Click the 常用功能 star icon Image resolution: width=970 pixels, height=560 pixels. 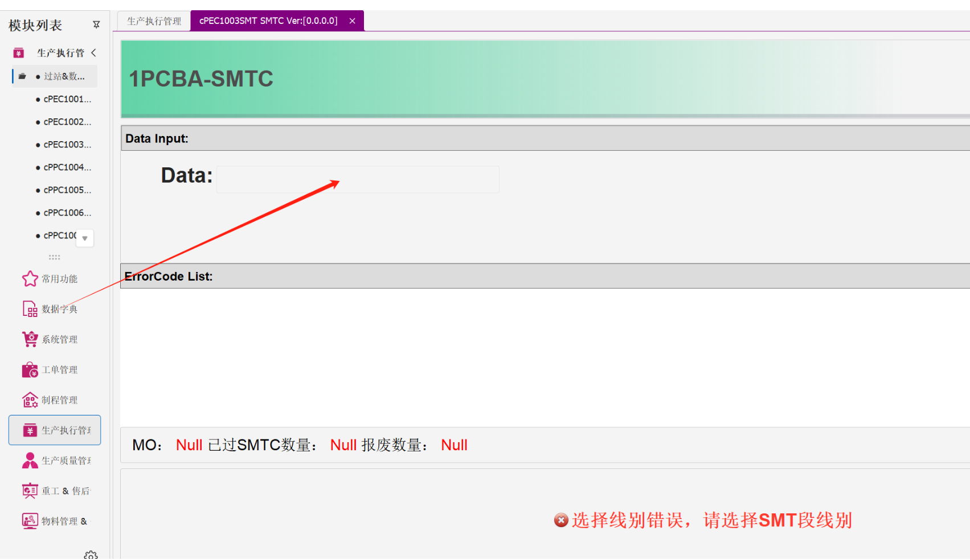point(30,279)
